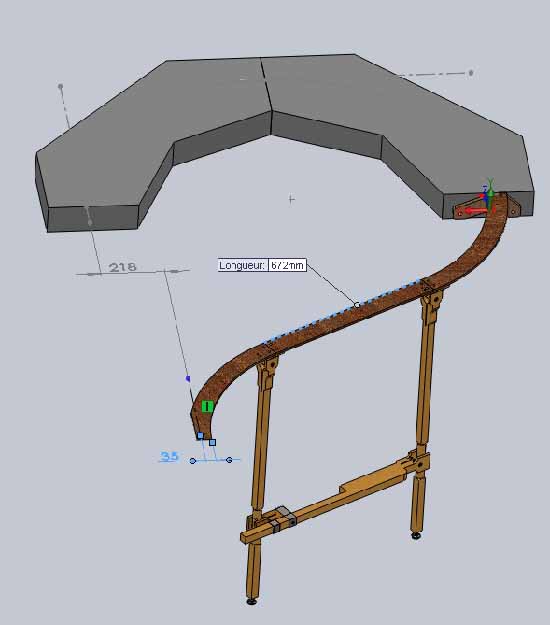Click left circle handle of dimension 35
Image resolution: width=550 pixels, height=625 pixels.
click(193, 461)
